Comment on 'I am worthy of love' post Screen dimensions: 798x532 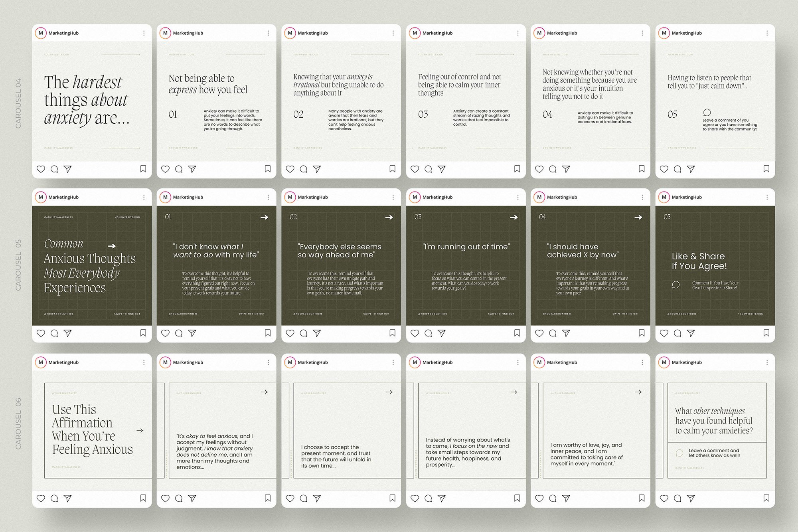click(553, 498)
